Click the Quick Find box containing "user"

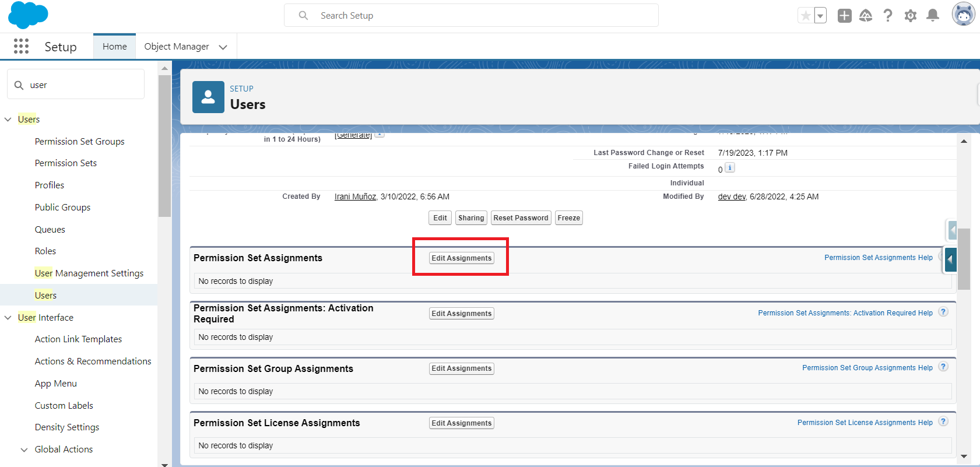pyautogui.click(x=76, y=85)
